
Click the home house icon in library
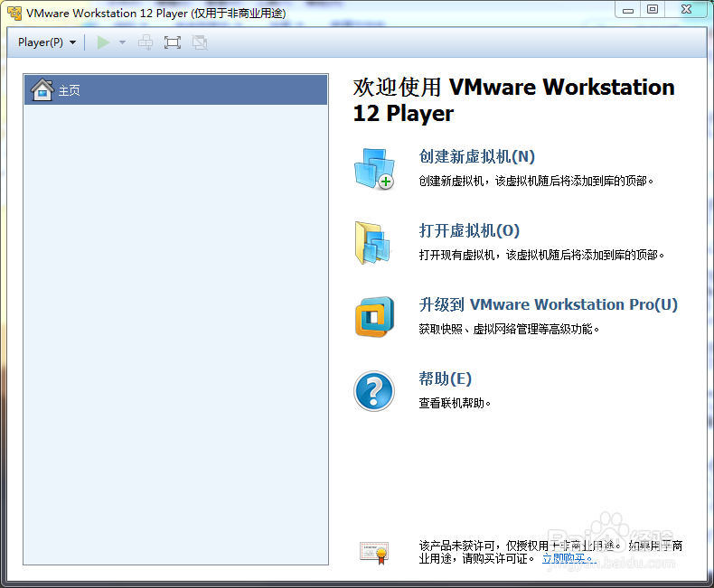pyautogui.click(x=42, y=89)
